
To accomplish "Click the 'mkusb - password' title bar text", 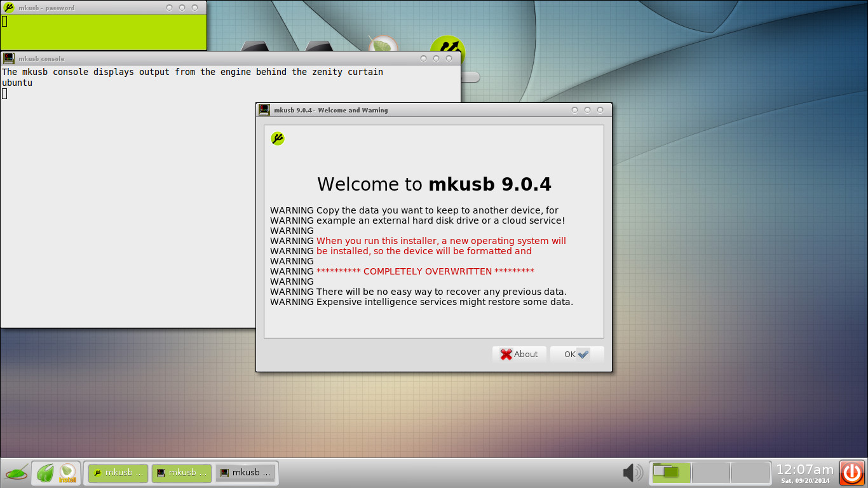I will 46,8.
